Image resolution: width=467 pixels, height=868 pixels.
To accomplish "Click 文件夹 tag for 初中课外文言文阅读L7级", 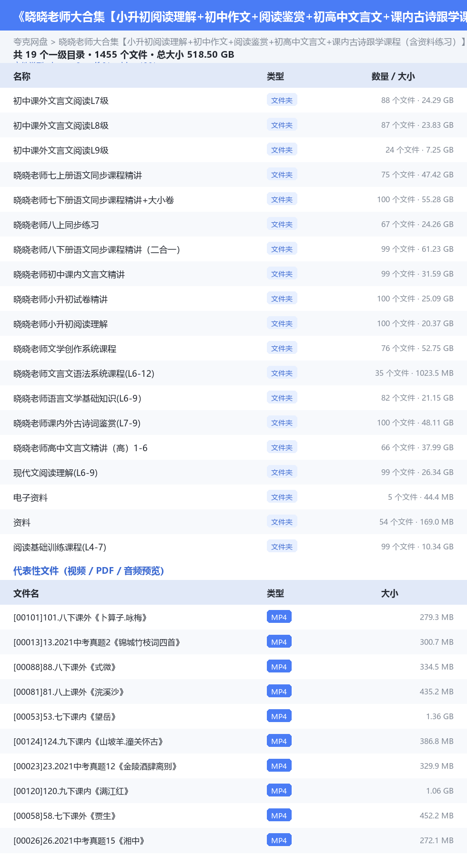I will [x=282, y=100].
